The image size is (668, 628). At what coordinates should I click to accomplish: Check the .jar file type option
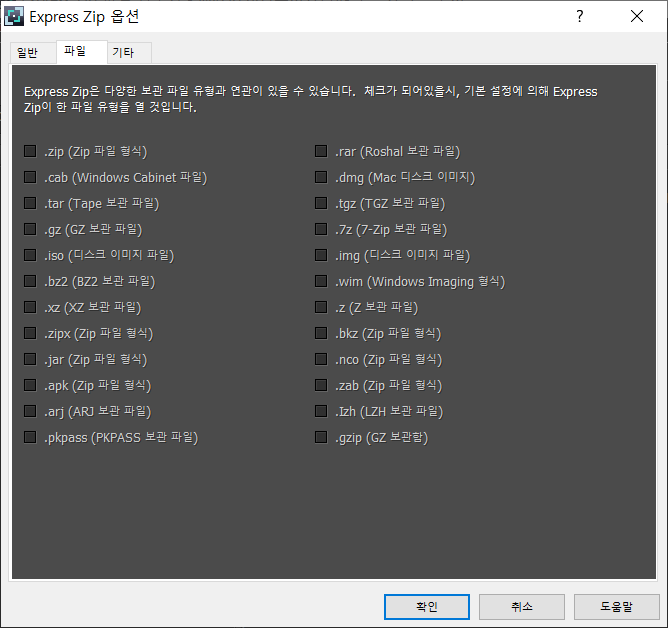tap(30, 359)
